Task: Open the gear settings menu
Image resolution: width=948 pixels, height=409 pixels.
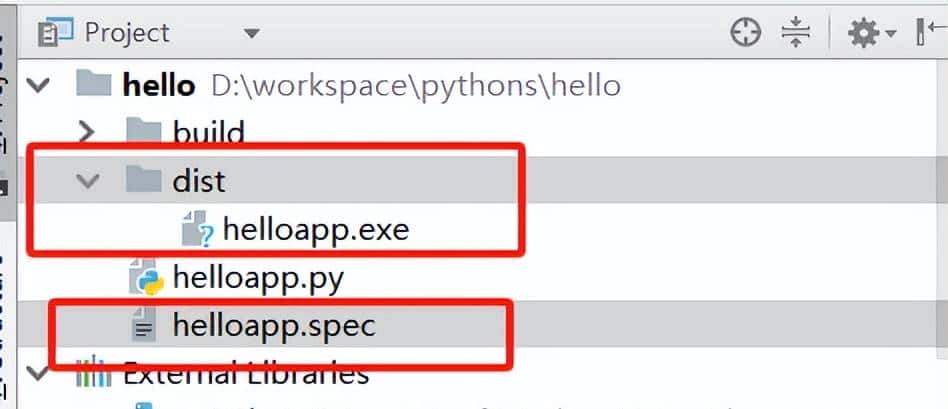Action: [x=871, y=33]
